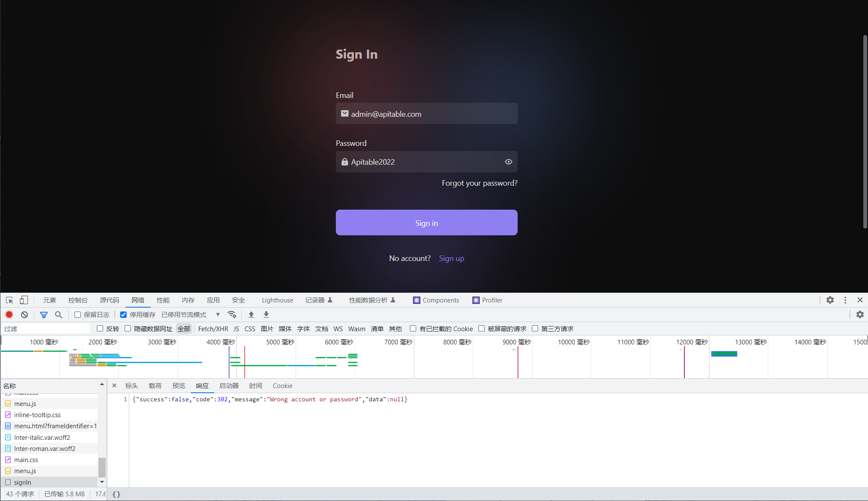This screenshot has height=501, width=868.
Task: Open the DevTools three-dot options menu
Action: point(845,300)
